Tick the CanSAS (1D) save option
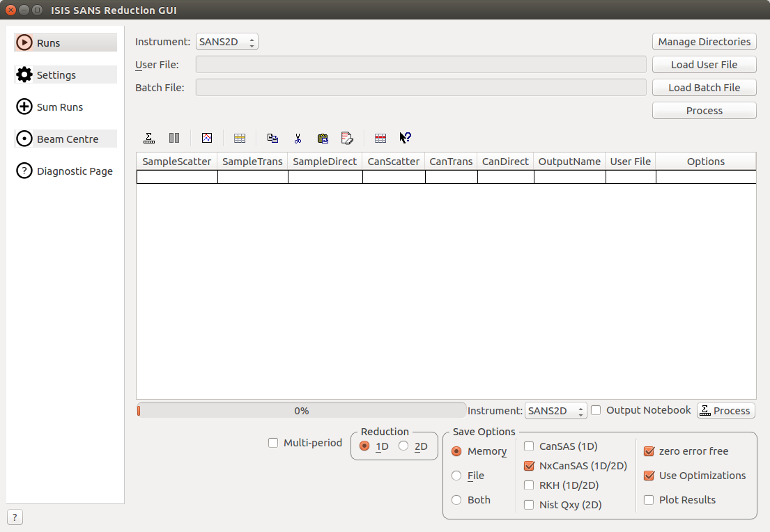Viewport: 770px width, 532px height. point(529,446)
